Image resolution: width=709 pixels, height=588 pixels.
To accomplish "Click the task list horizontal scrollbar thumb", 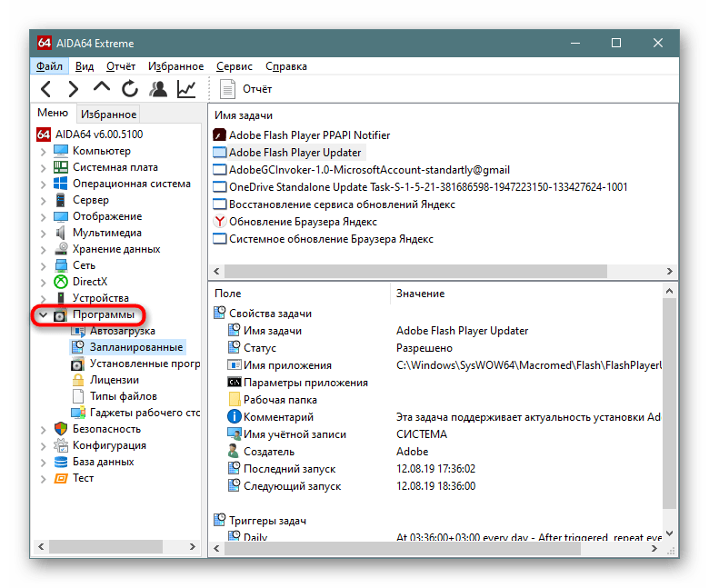I will tap(415, 271).
